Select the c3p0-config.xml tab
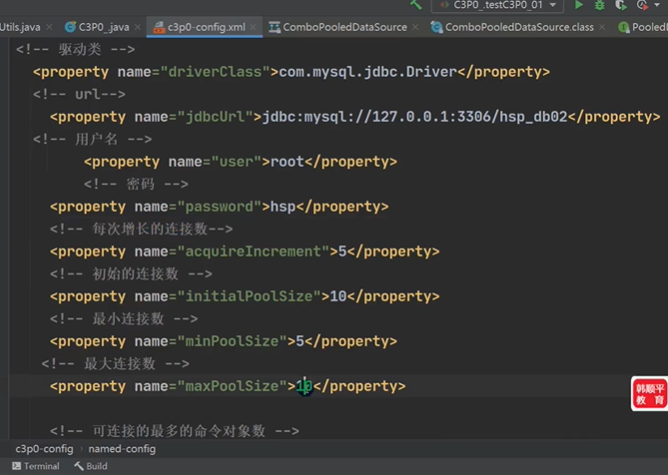 point(206,27)
